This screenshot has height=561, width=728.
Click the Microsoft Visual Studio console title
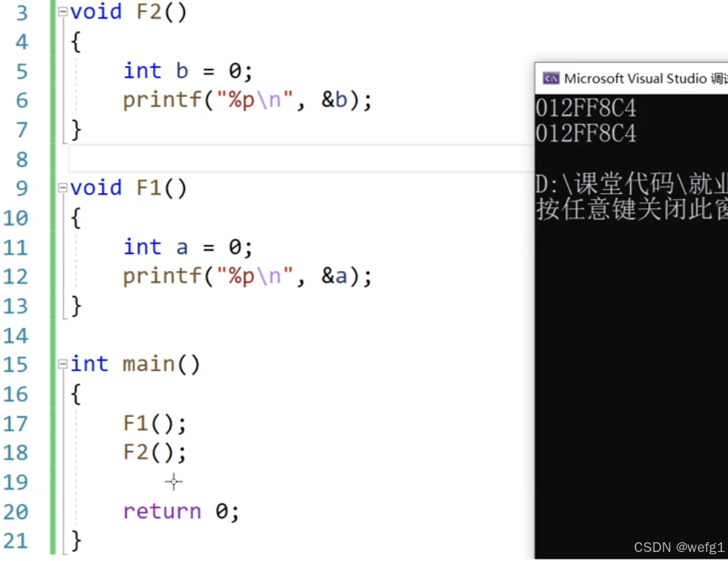pyautogui.click(x=645, y=78)
